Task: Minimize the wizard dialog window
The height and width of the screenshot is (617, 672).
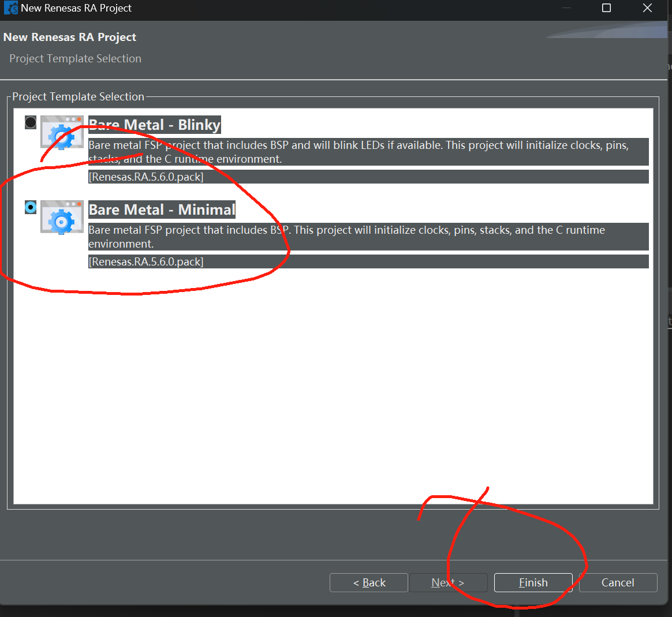Action: point(566,8)
